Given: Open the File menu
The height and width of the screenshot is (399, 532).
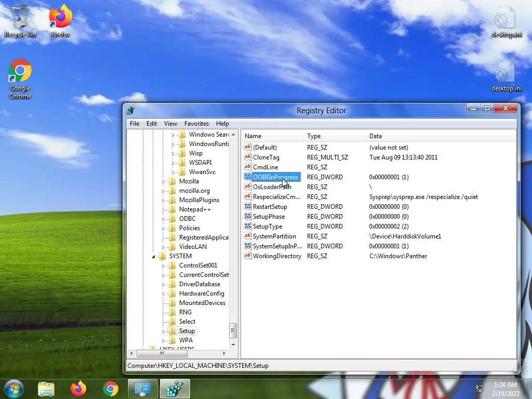Looking at the screenshot, I should pos(135,124).
